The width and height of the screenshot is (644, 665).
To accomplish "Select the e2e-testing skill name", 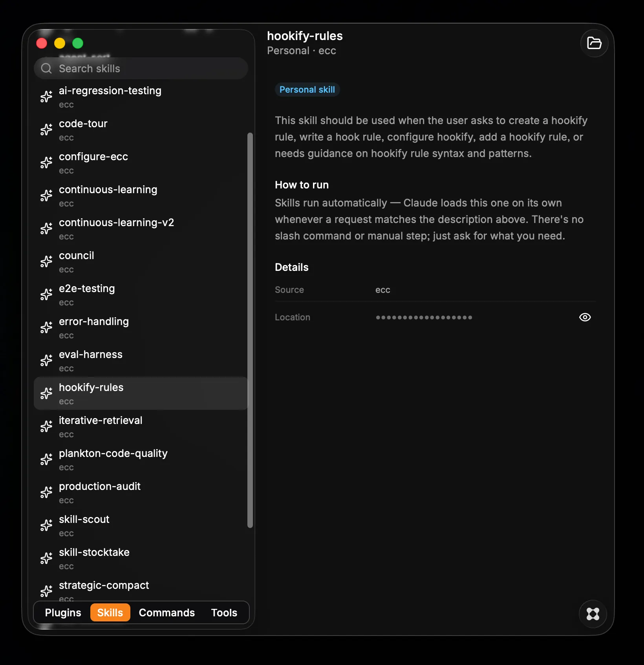I will coord(87,289).
